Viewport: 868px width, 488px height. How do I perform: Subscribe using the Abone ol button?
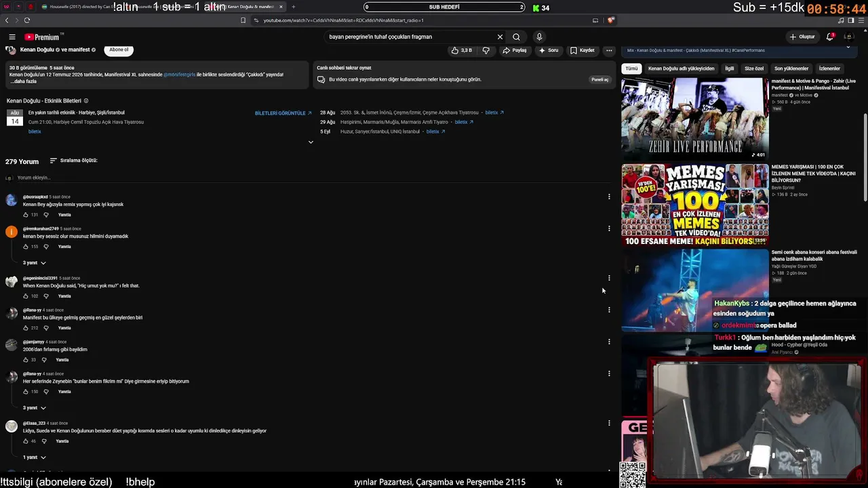point(119,49)
